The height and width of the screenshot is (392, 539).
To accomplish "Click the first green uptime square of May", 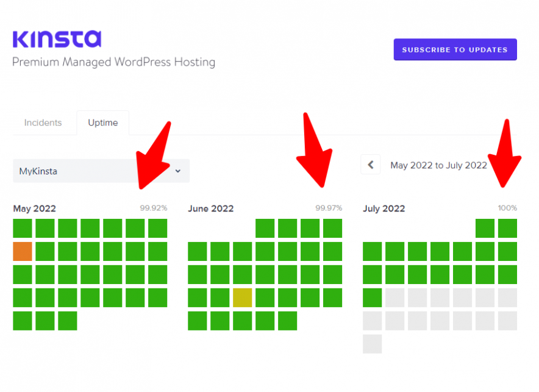I will pyautogui.click(x=22, y=228).
